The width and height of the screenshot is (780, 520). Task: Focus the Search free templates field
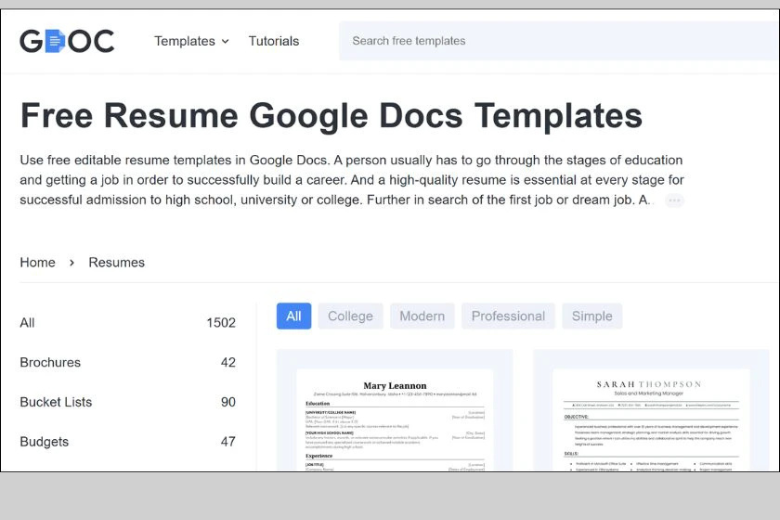[x=550, y=41]
